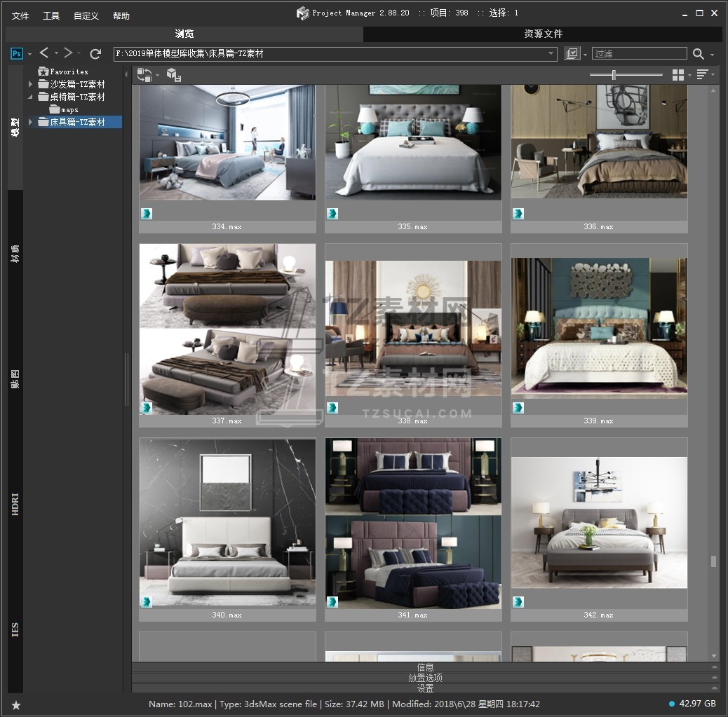This screenshot has height=717, width=728.
Task: Click the search magnifier icon
Action: (699, 54)
